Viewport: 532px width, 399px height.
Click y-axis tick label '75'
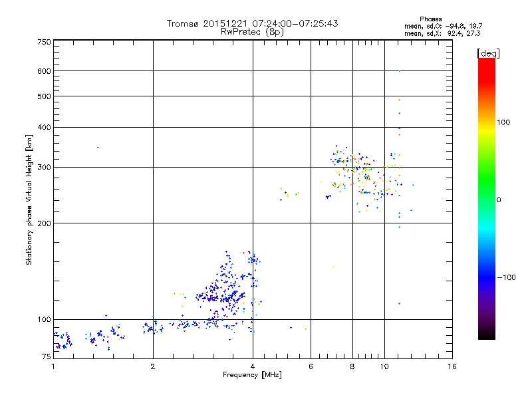pos(47,356)
